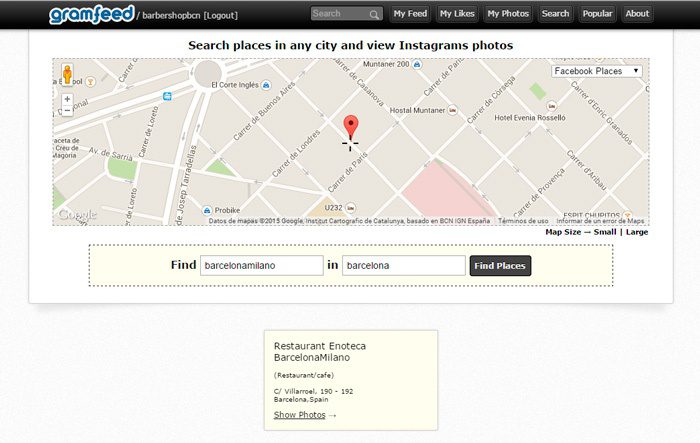This screenshot has width=700, height=443.
Task: Click ESPIT CHUPITOS bar icon
Action: (628, 215)
